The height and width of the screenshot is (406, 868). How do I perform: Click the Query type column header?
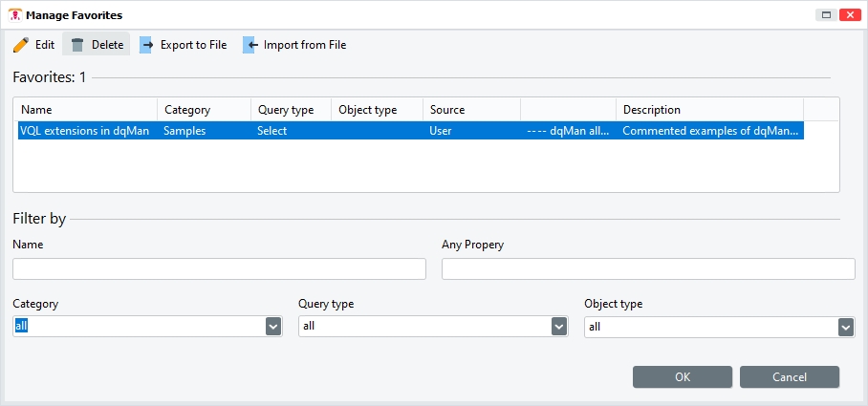click(290, 110)
